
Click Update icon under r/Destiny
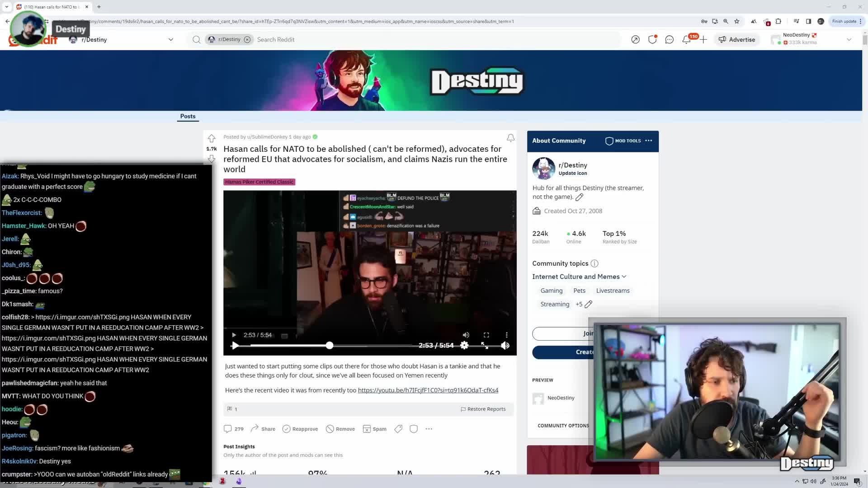[x=572, y=174]
